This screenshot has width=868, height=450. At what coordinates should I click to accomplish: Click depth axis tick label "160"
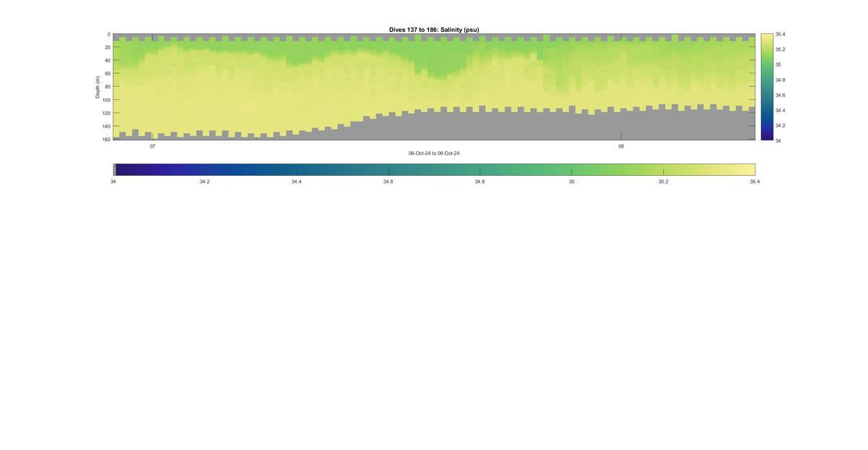(x=106, y=139)
